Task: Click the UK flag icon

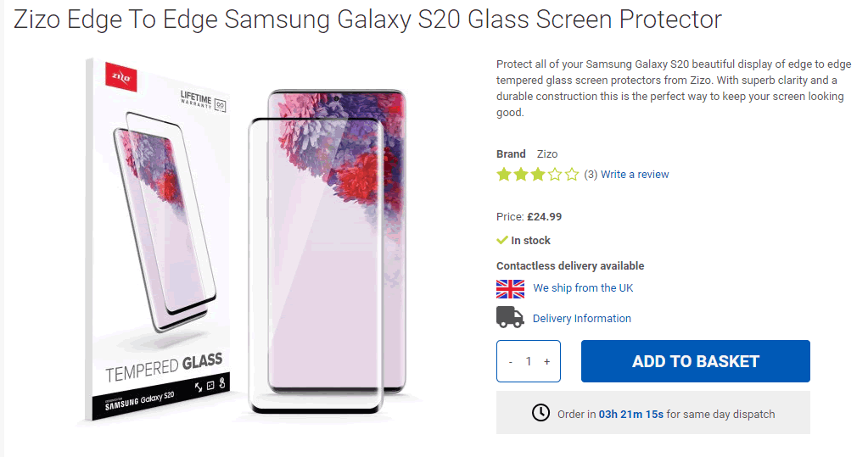Action: pos(510,288)
